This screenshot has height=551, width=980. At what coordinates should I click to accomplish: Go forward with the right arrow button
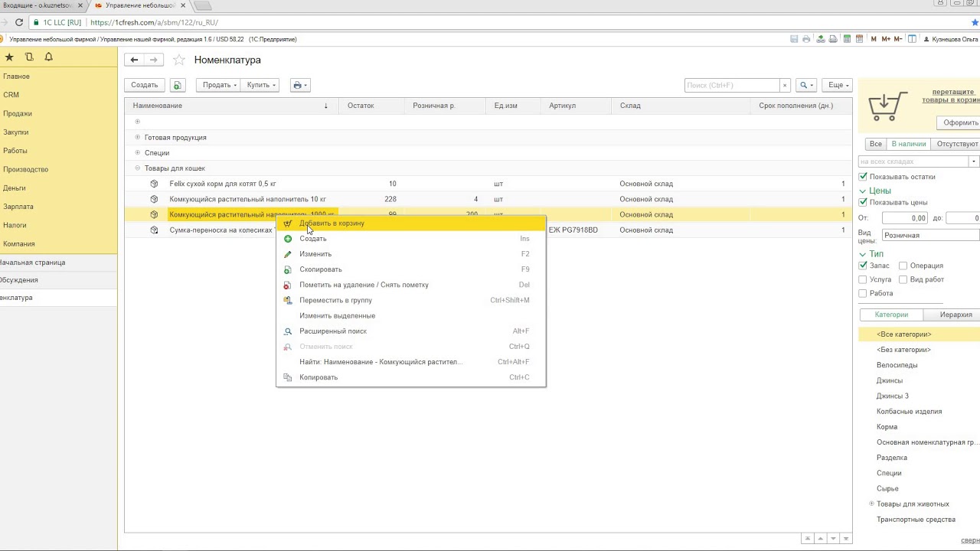tap(154, 60)
